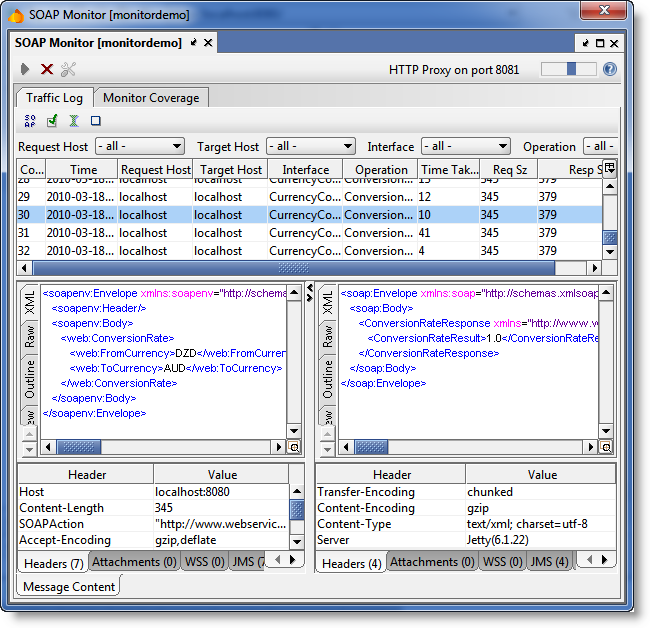Select the request Raw side tab
Viewport: 650px width, 628px height.
coord(30,337)
